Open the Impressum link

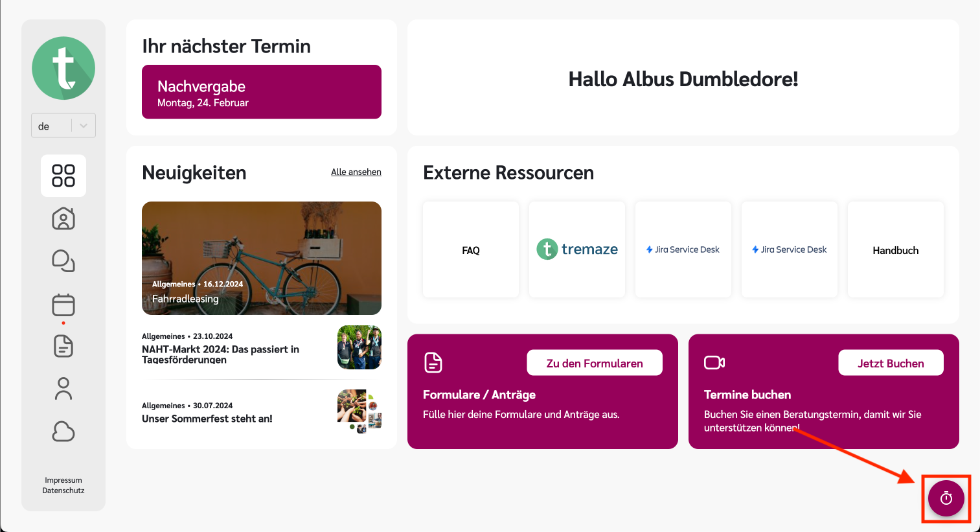[x=63, y=480]
